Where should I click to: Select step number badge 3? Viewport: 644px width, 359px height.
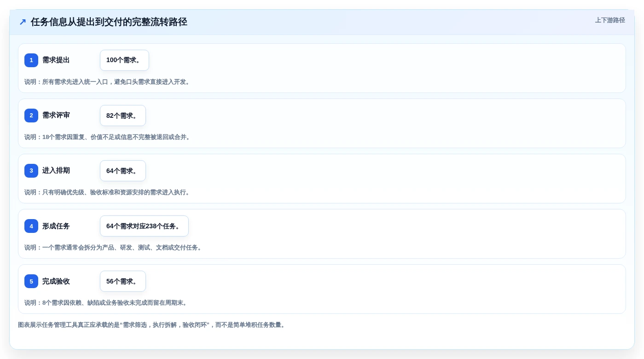31,171
